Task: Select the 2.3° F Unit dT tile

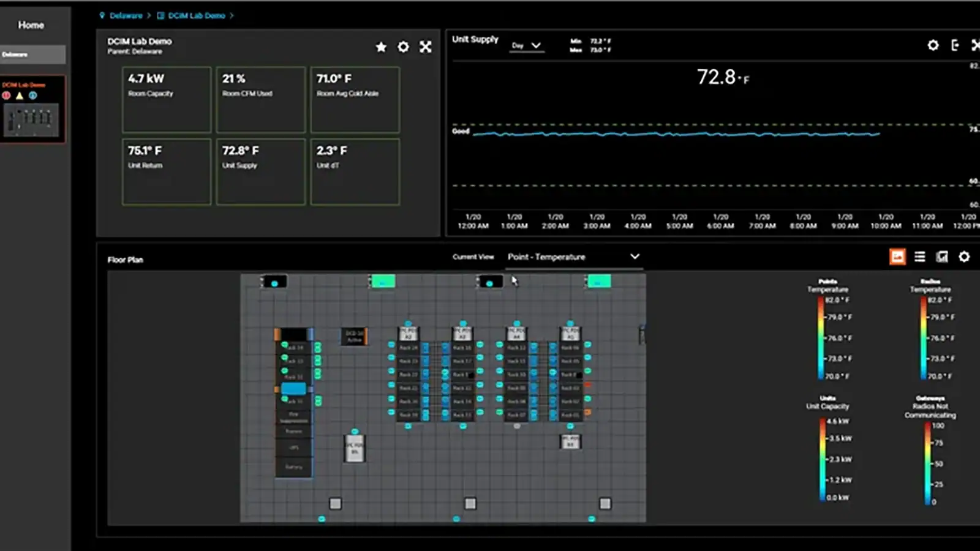Action: (x=355, y=172)
